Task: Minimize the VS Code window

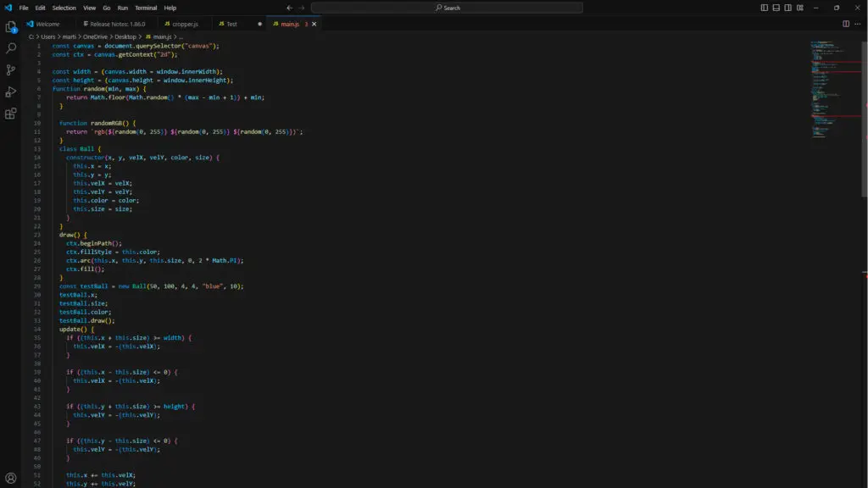Action: 816,8
